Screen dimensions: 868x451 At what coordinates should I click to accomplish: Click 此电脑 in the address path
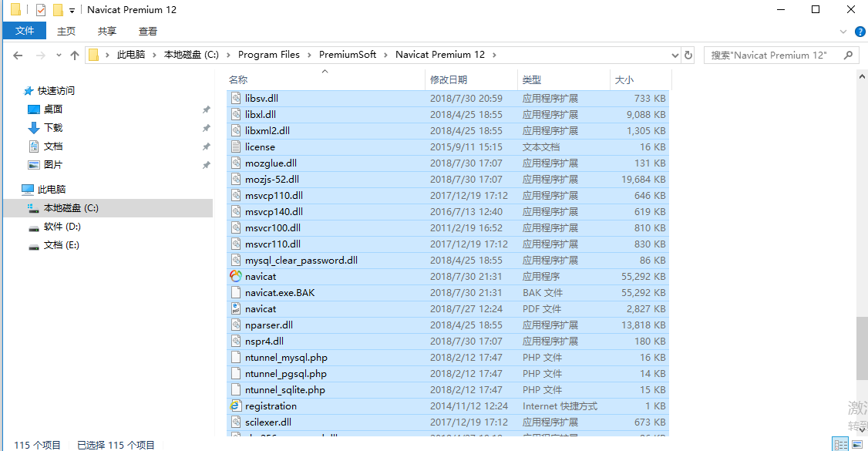[130, 54]
